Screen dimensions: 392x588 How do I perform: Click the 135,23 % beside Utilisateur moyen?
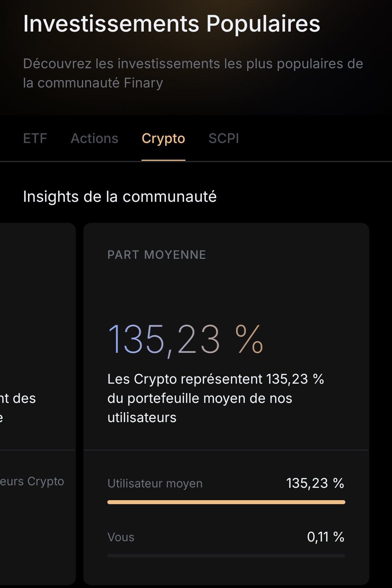tap(315, 483)
